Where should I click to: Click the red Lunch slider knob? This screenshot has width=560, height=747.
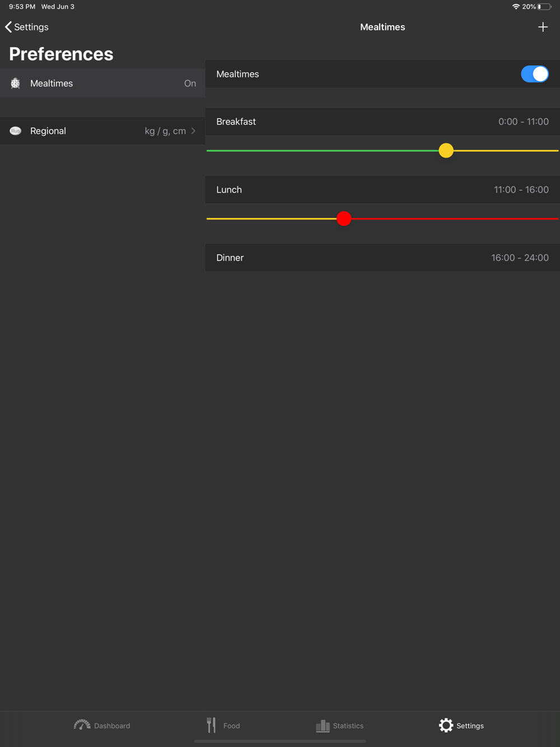(x=344, y=219)
